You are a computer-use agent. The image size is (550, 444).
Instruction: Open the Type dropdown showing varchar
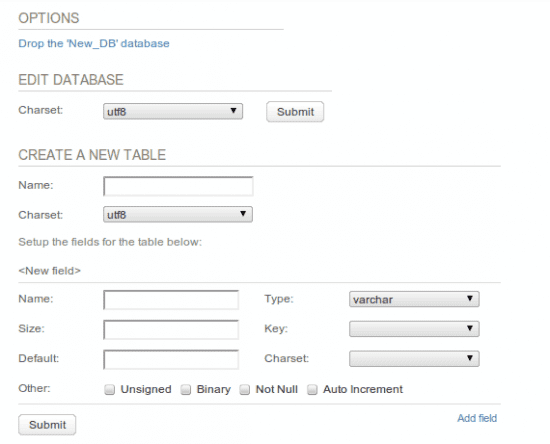click(x=414, y=299)
